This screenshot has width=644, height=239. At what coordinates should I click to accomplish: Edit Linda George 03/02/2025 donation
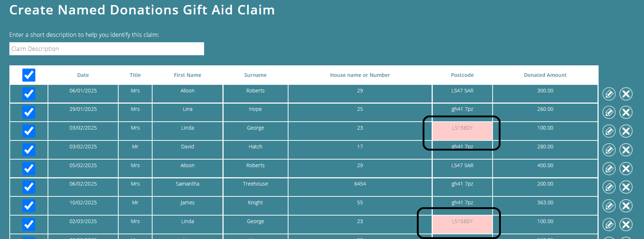pos(609,131)
